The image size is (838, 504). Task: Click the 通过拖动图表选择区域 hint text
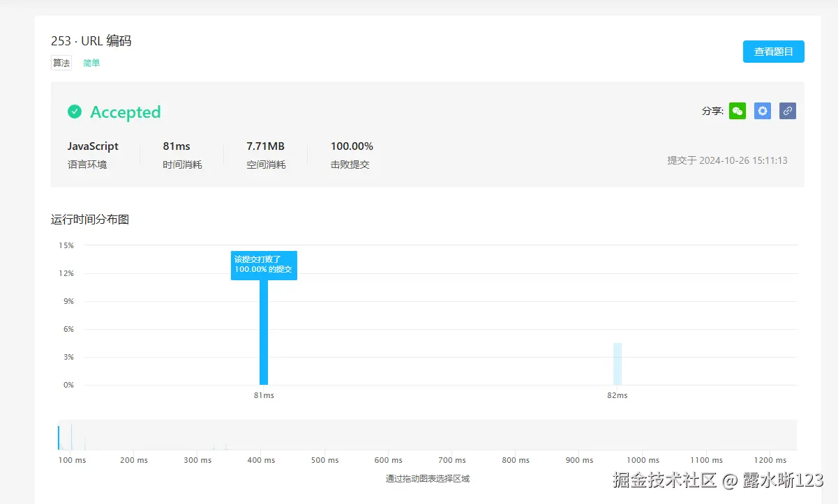click(427, 479)
